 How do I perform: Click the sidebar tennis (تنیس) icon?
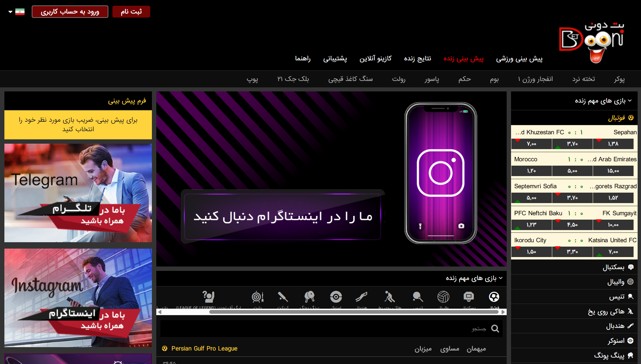(x=631, y=297)
